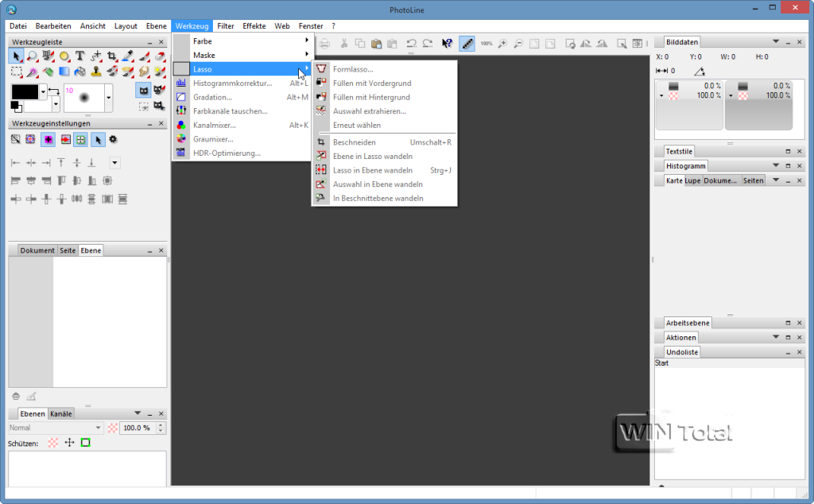Open the brush preset dropdown arrow
This screenshot has width=814, height=504.
pyautogui.click(x=108, y=98)
